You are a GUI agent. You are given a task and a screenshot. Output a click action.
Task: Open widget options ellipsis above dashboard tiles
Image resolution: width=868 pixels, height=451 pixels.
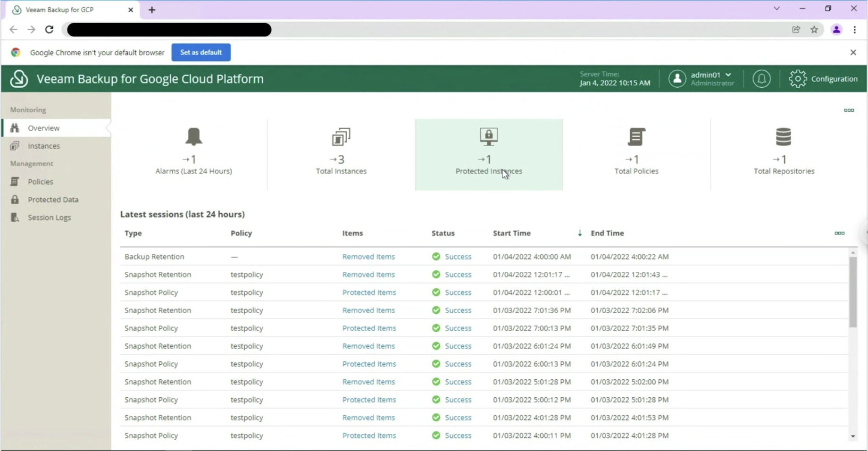[849, 110]
